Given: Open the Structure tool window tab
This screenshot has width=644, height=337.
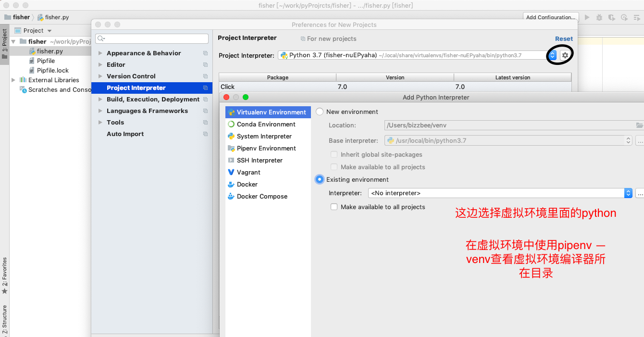Looking at the screenshot, I should click(x=4, y=320).
